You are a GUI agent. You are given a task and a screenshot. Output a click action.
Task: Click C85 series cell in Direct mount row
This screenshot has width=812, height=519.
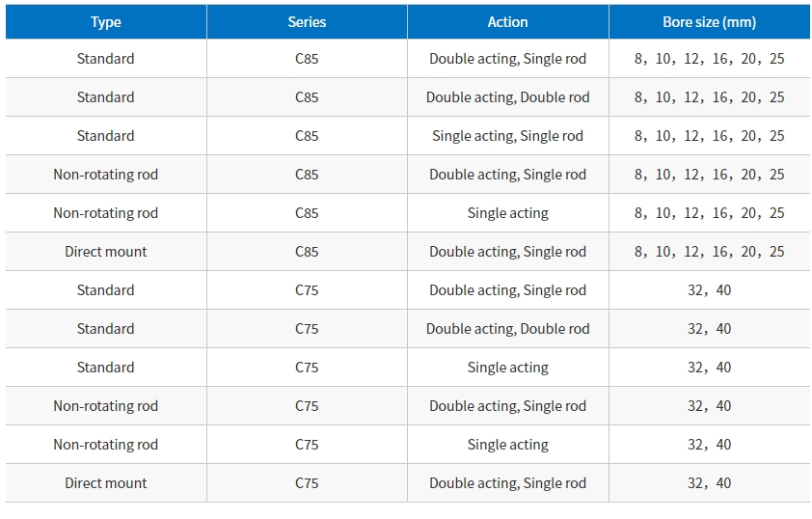[x=307, y=252]
